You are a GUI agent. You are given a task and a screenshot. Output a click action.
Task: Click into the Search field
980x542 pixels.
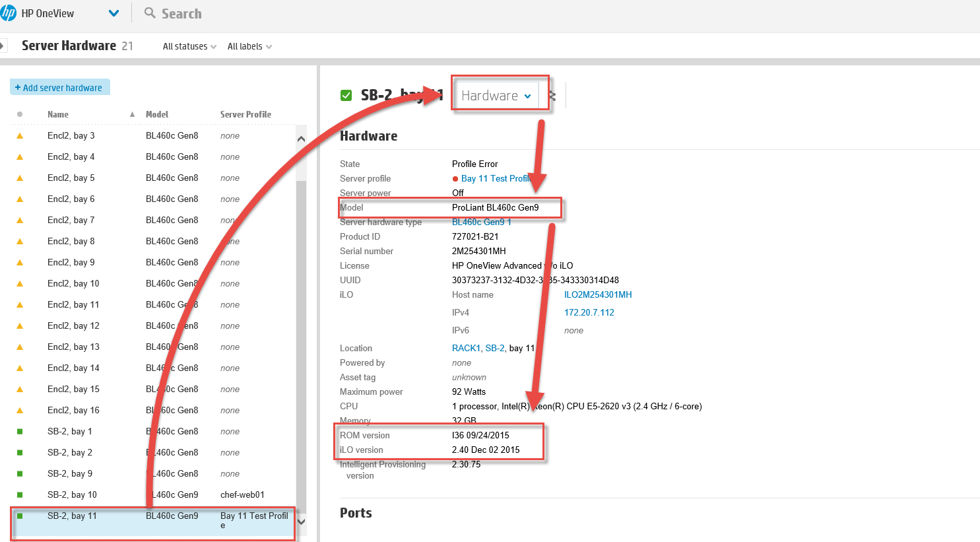point(181,14)
